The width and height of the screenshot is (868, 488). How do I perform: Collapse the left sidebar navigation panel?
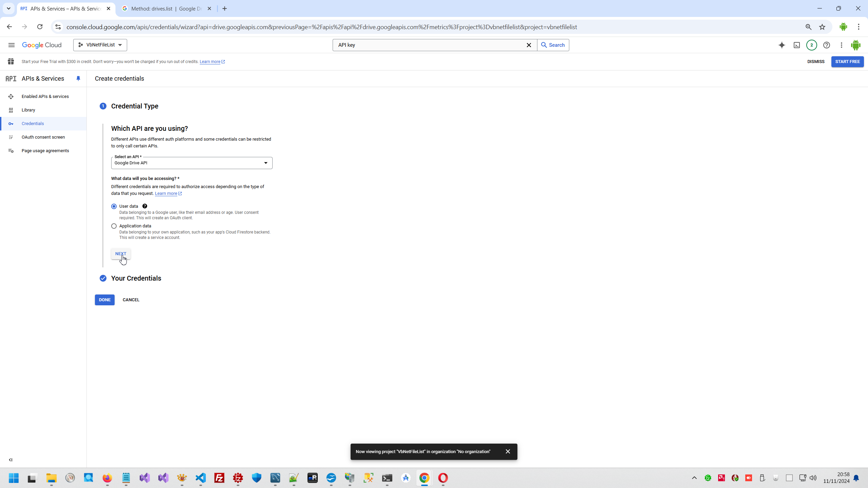[11, 460]
